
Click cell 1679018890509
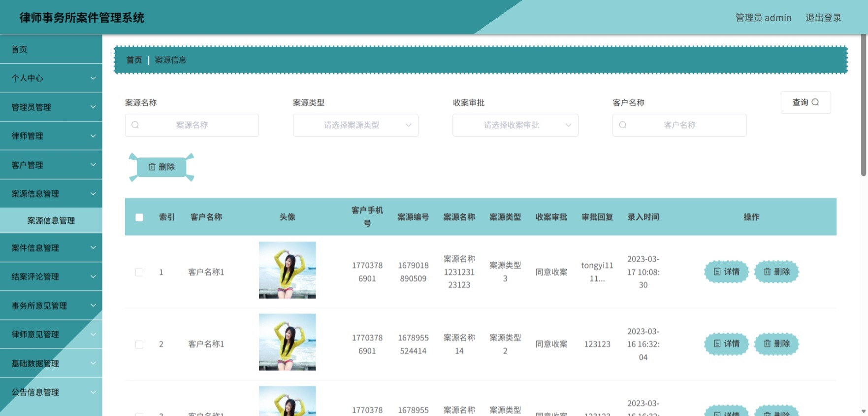(x=413, y=272)
